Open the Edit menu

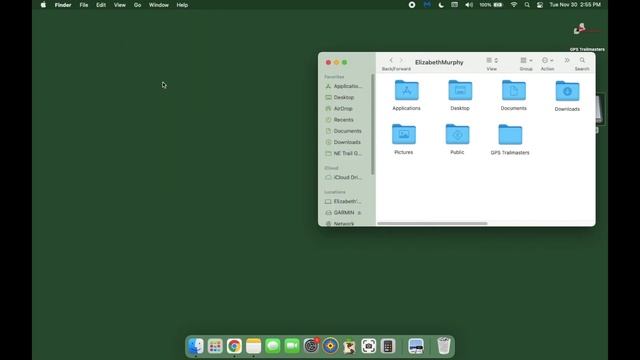point(101,5)
